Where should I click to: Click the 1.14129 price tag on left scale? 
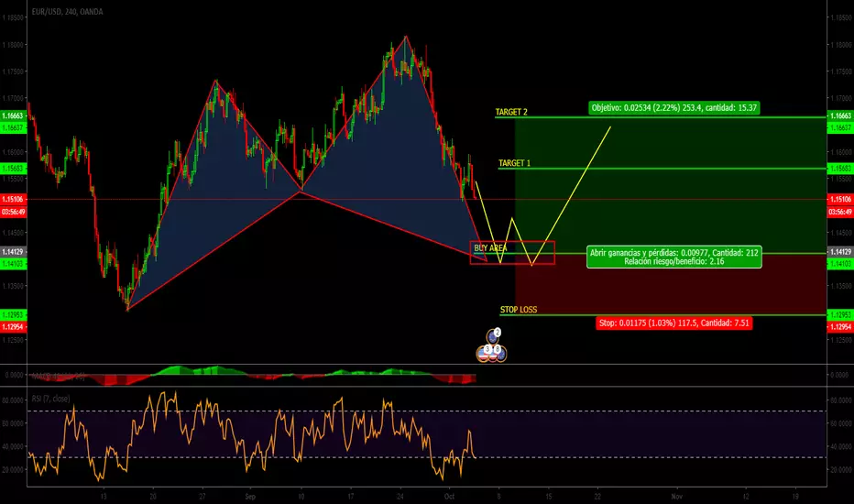13,252
